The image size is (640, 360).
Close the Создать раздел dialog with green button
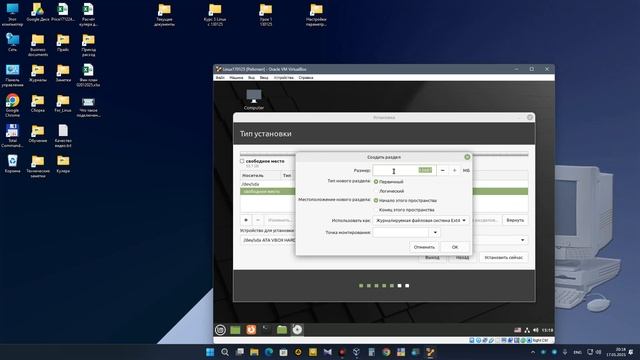pyautogui.click(x=467, y=157)
